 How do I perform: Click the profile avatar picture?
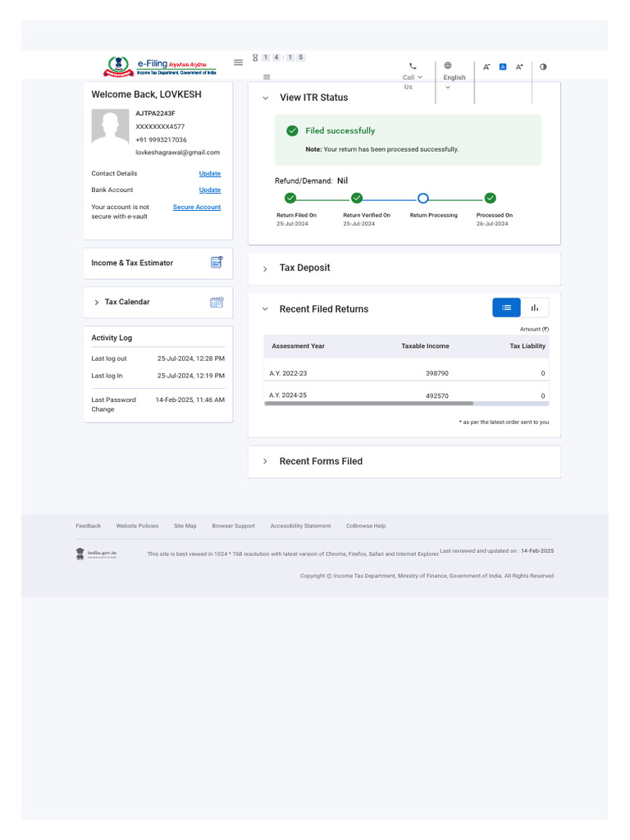tap(111, 127)
